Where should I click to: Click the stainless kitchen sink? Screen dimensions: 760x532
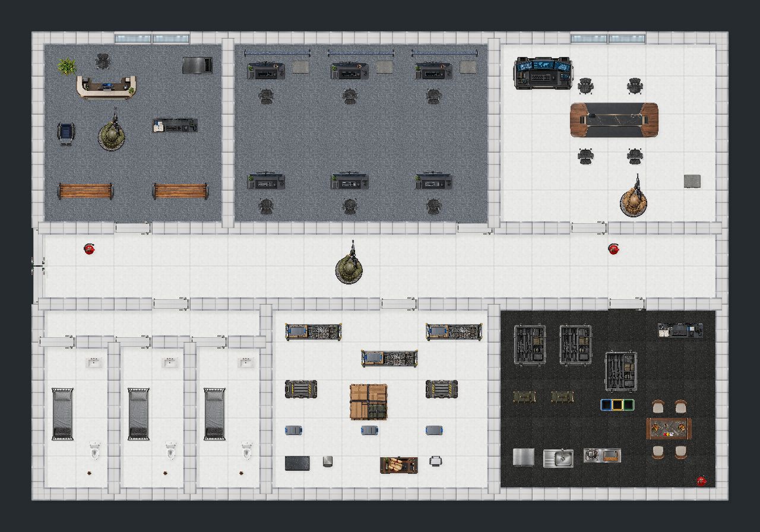click(558, 457)
